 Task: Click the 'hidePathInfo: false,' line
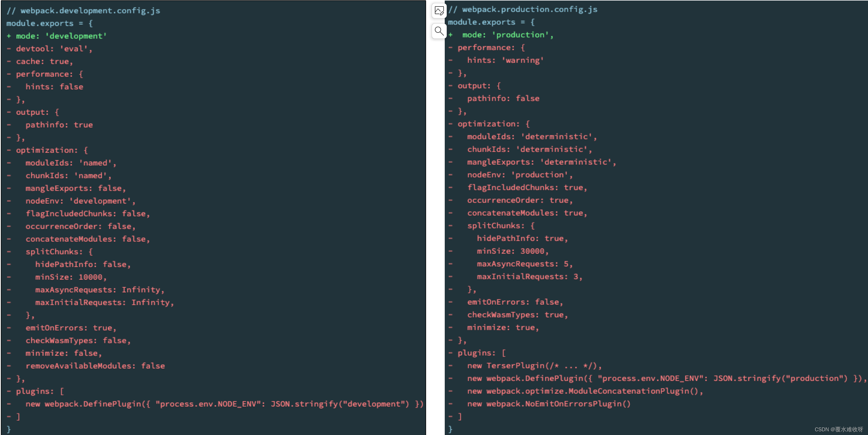pos(83,264)
